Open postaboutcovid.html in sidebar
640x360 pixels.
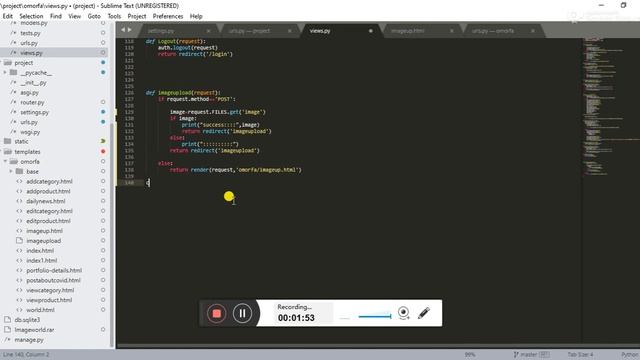(53, 280)
